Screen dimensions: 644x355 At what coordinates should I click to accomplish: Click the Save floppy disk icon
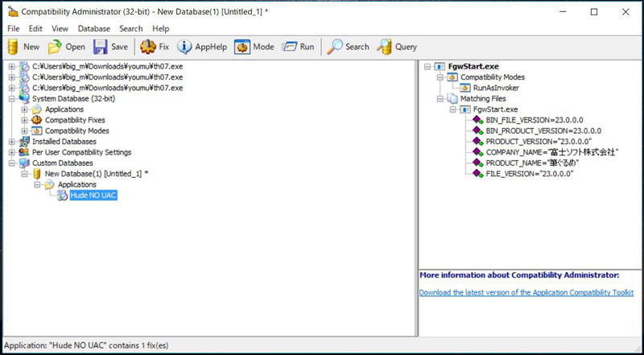pos(100,47)
